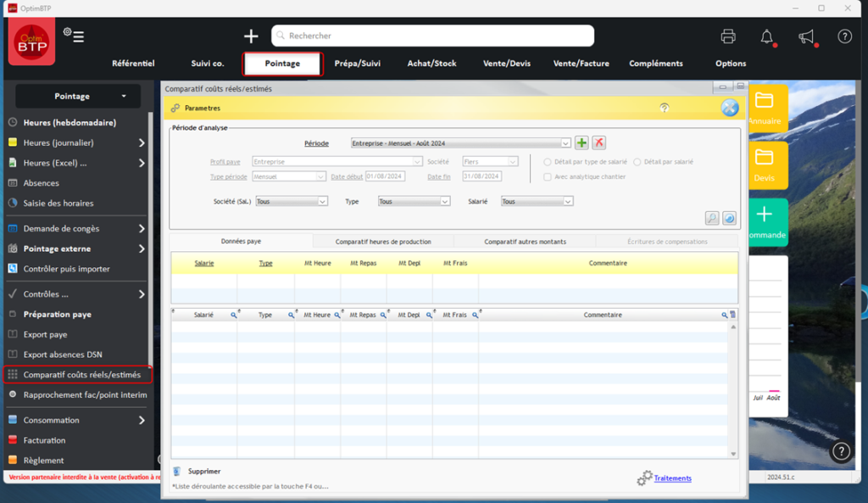Click the Supprimer button
868x503 pixels.
point(204,471)
